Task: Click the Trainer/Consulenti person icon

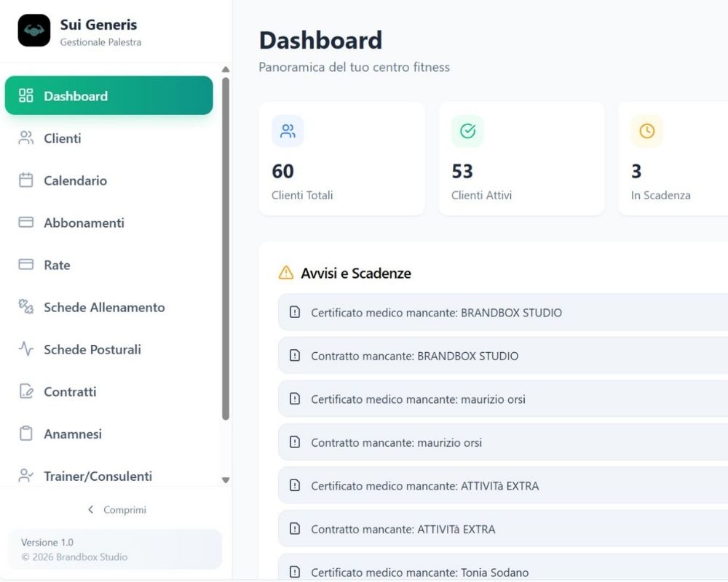Action: (x=25, y=476)
